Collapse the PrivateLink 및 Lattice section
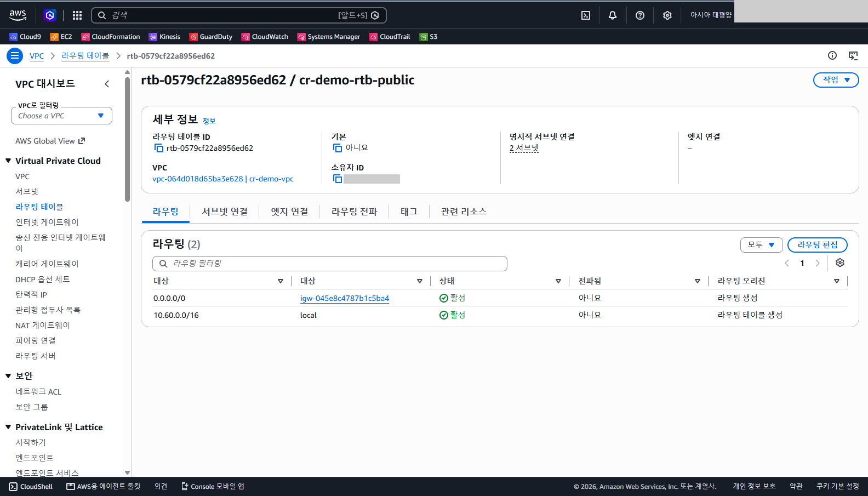This screenshot has width=868, height=496. (8, 427)
